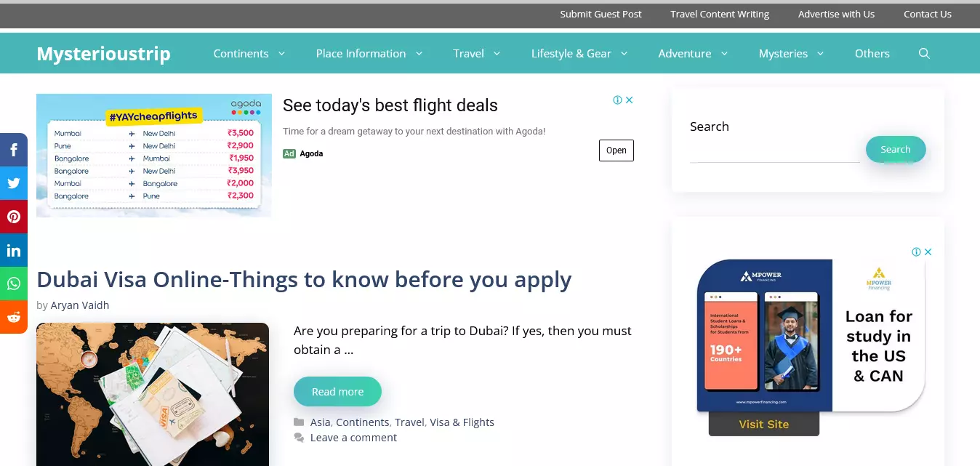
Task: Open the Others menu item
Action: click(x=872, y=53)
